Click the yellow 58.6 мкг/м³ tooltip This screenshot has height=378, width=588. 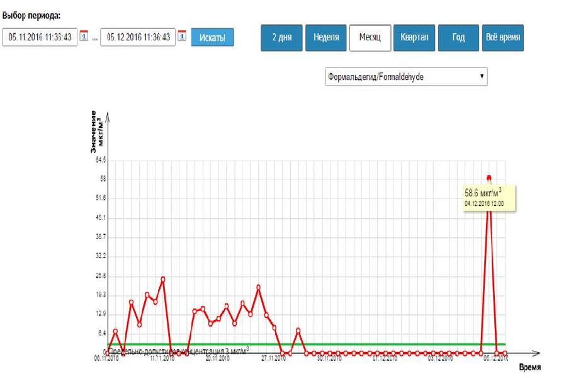click(489, 198)
